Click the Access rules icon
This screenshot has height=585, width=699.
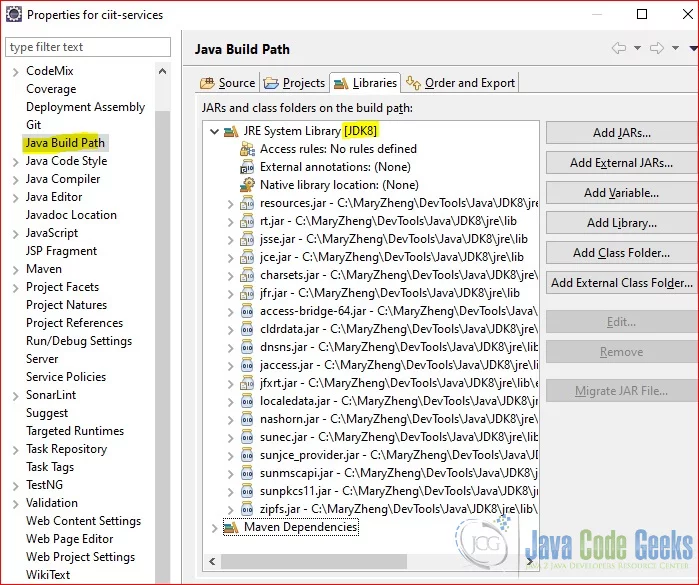247,149
